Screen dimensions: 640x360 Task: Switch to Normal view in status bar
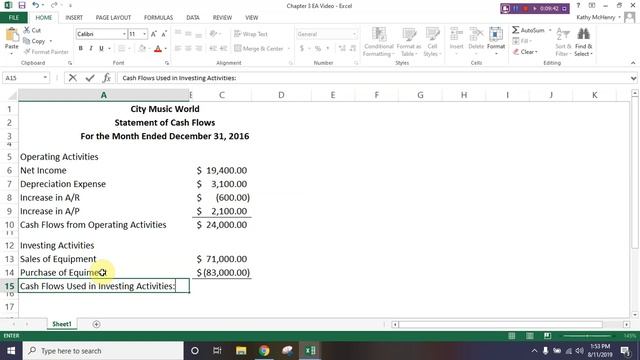click(511, 336)
